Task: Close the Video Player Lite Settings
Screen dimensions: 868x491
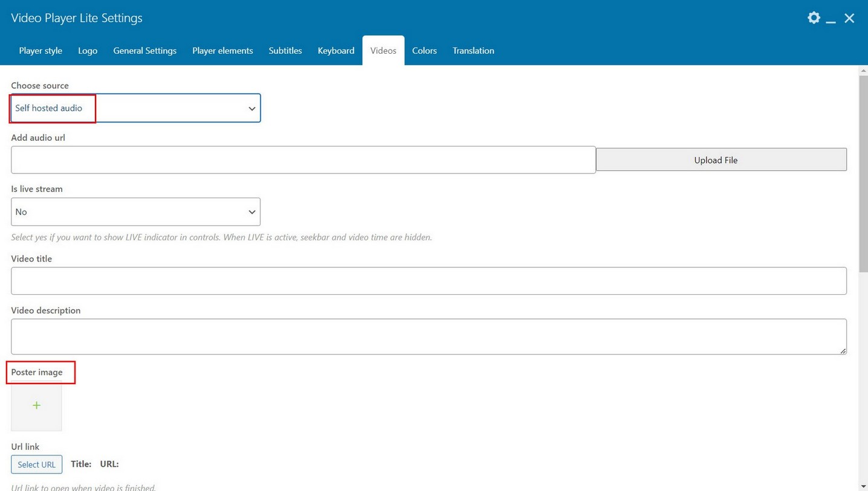Action: (x=849, y=18)
